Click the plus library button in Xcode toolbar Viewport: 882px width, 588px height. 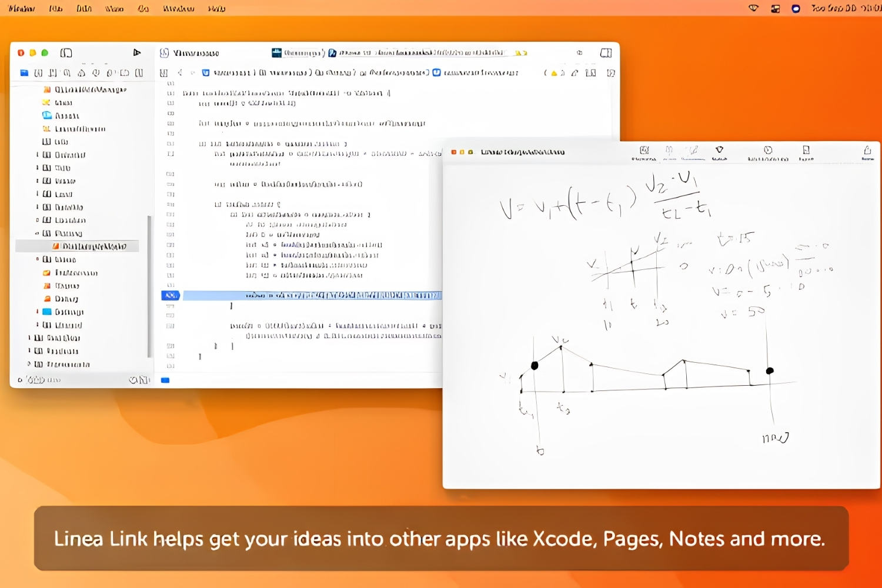pyautogui.click(x=579, y=53)
